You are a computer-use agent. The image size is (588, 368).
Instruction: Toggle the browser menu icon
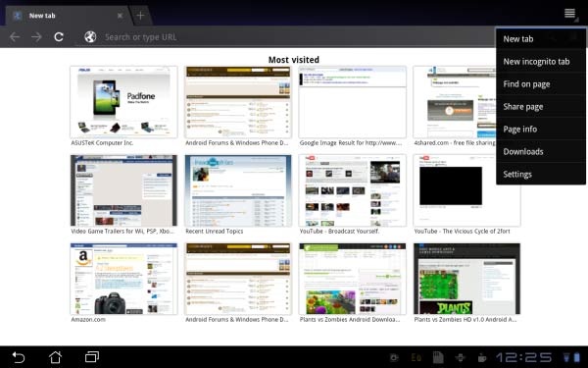[x=570, y=14]
